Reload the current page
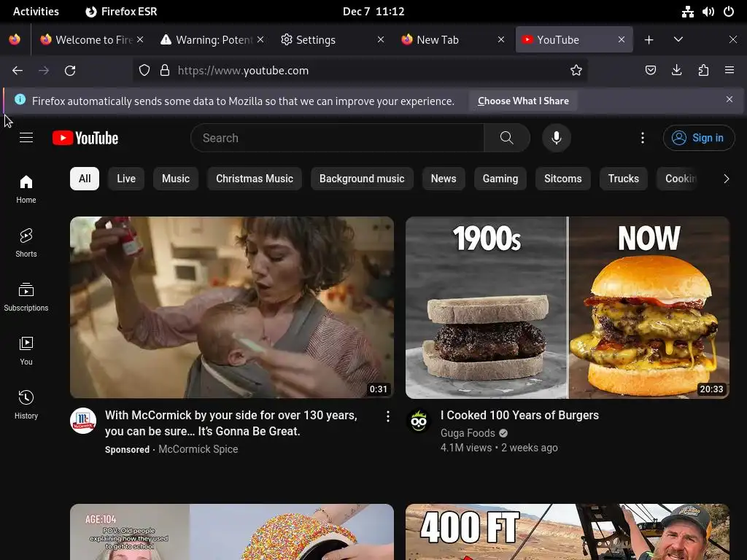Viewport: 747px width, 560px height. point(70,71)
